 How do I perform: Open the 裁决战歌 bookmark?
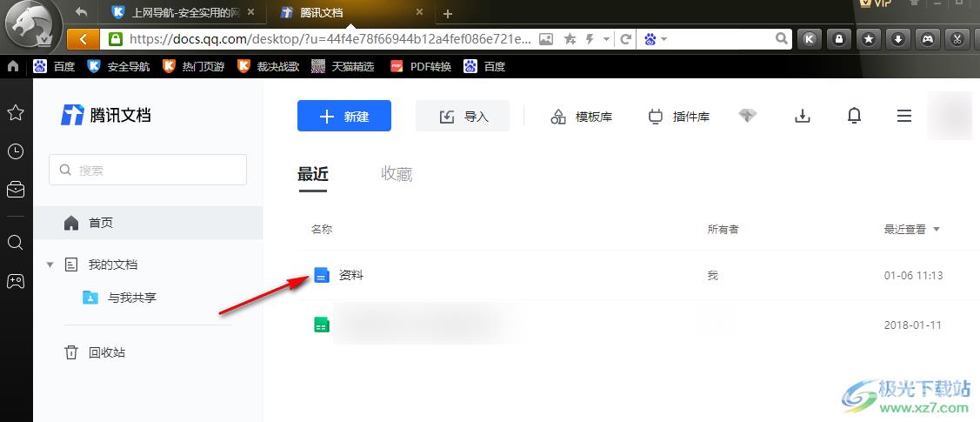click(x=268, y=66)
